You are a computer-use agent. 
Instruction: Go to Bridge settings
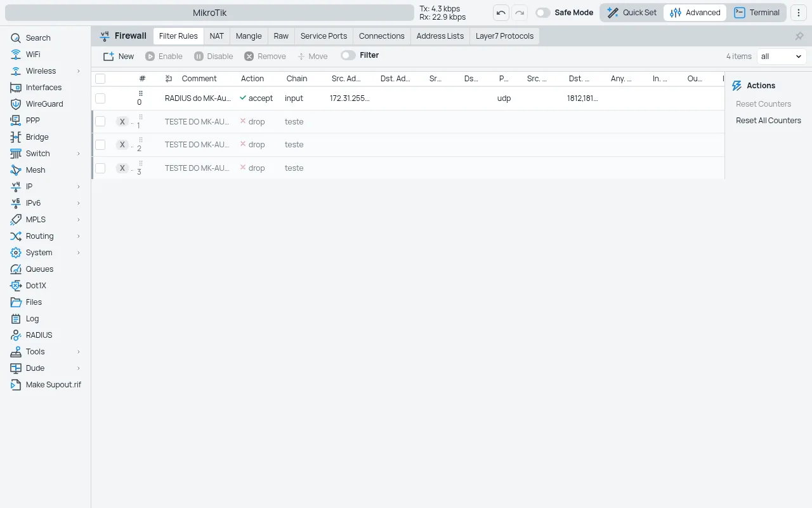tap(37, 137)
